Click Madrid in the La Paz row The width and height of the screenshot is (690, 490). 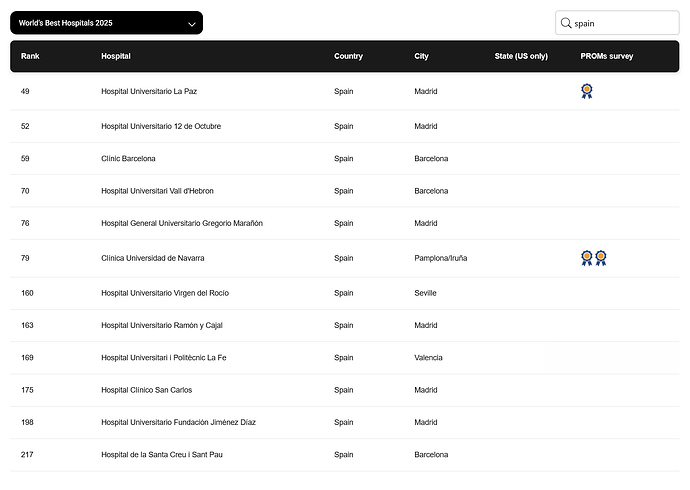(x=426, y=91)
